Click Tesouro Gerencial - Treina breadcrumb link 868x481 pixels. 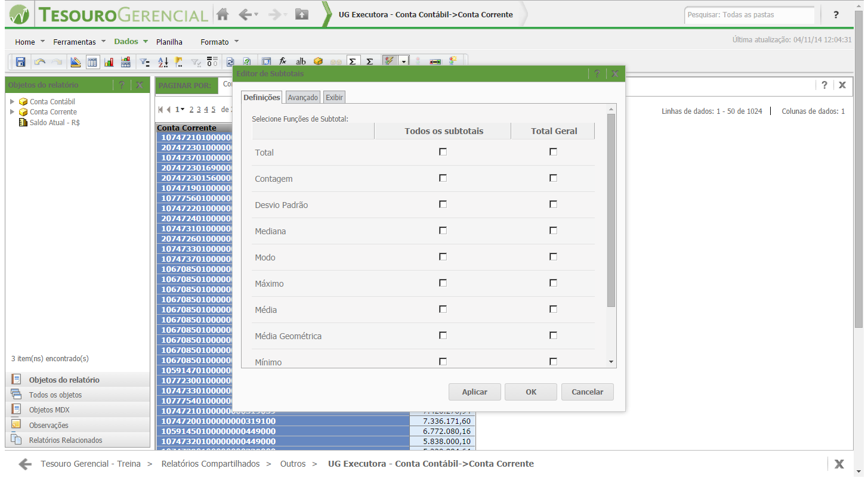(91, 464)
